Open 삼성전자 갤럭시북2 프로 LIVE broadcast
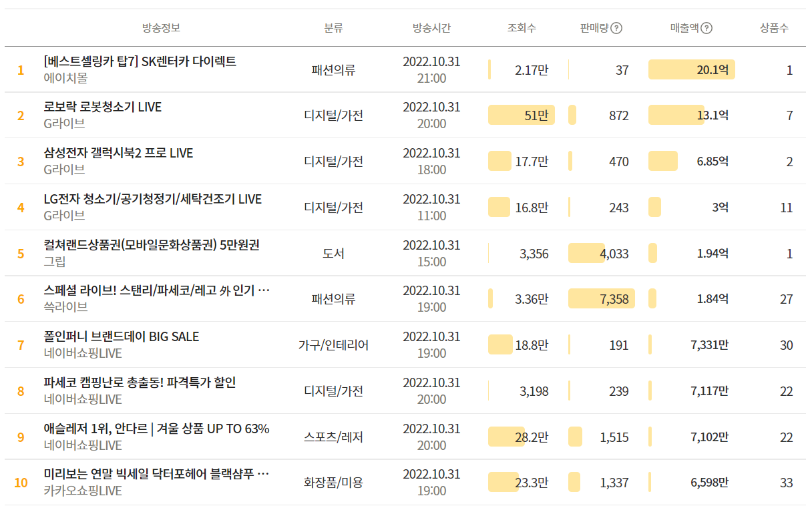The image size is (812, 514). [118, 153]
